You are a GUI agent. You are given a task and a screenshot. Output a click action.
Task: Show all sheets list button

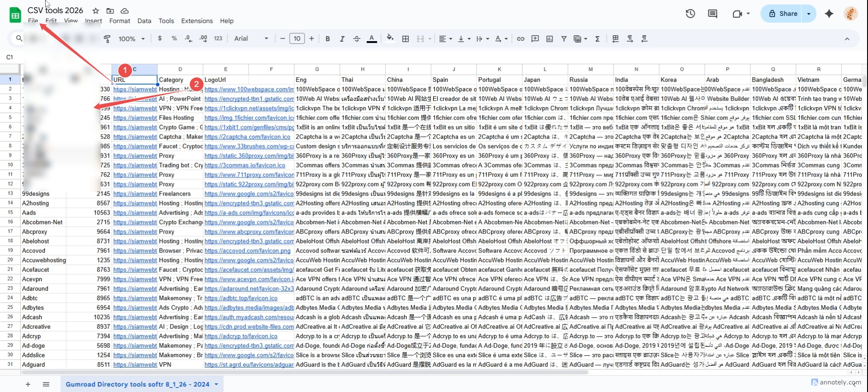click(46, 384)
